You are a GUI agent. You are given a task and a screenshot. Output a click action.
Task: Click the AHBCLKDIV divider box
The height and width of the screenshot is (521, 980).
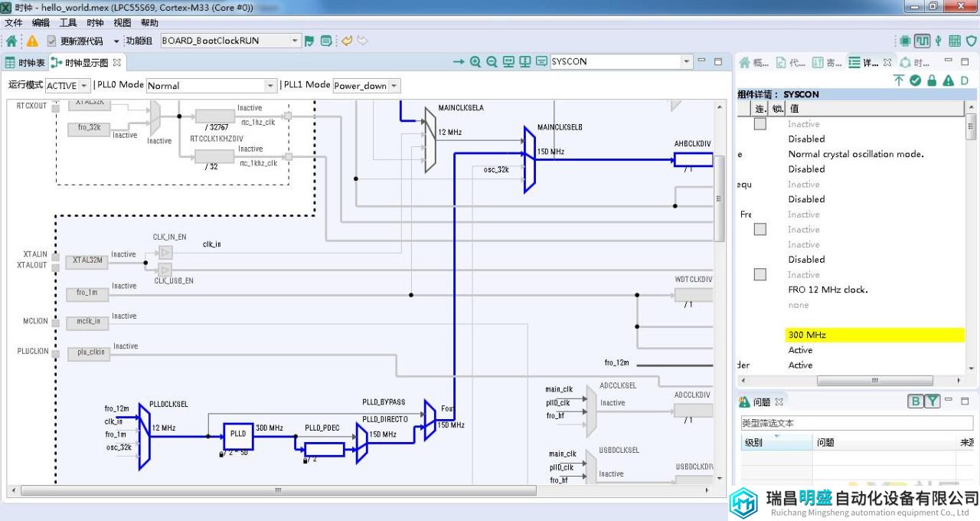pos(694,159)
